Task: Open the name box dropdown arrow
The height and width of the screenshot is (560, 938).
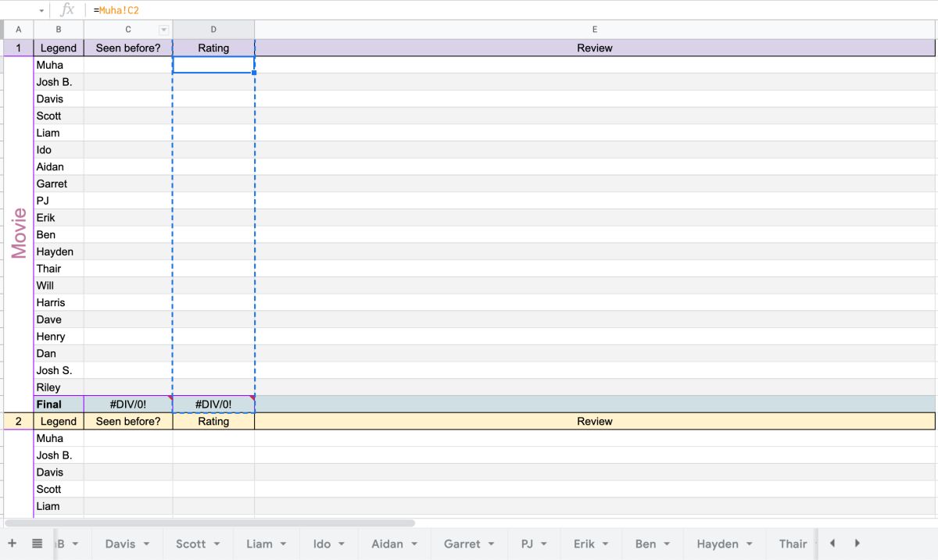Action: [x=41, y=10]
